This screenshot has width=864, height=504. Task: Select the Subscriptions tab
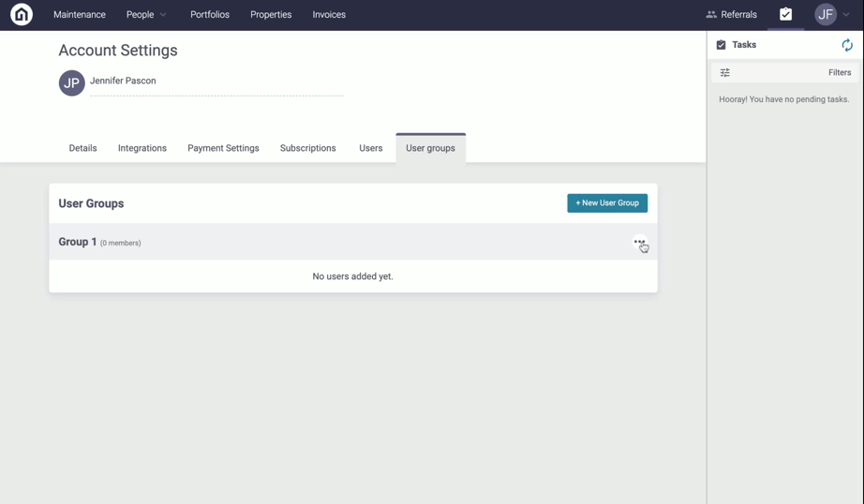307,148
